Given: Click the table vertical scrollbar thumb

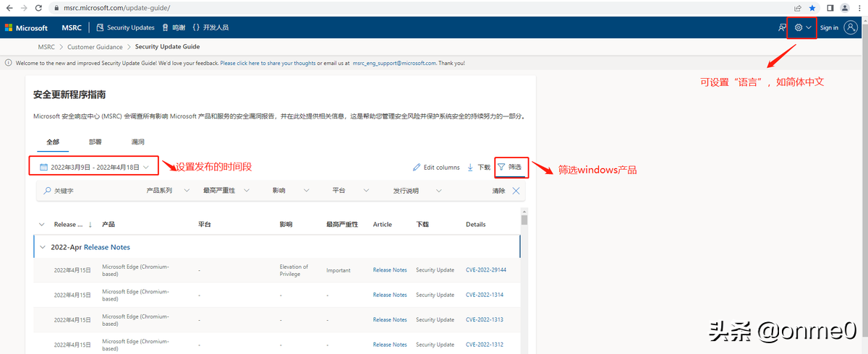Looking at the screenshot, I should click(x=524, y=220).
